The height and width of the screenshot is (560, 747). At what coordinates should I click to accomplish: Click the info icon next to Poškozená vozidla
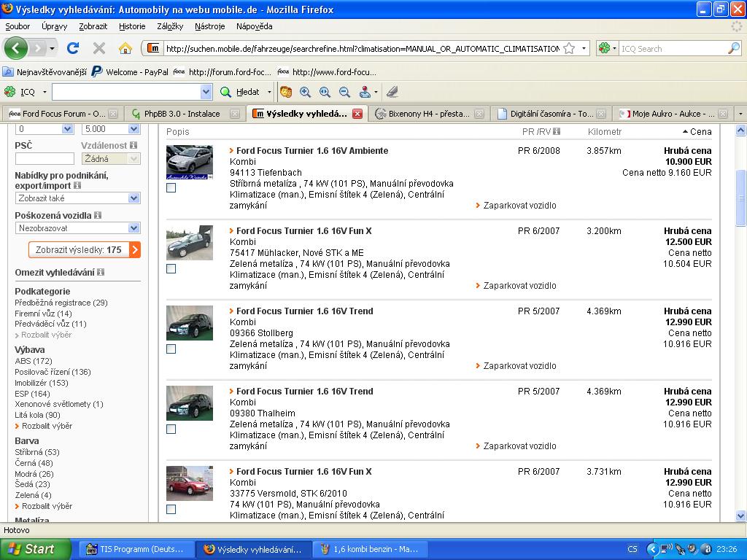[x=98, y=216]
